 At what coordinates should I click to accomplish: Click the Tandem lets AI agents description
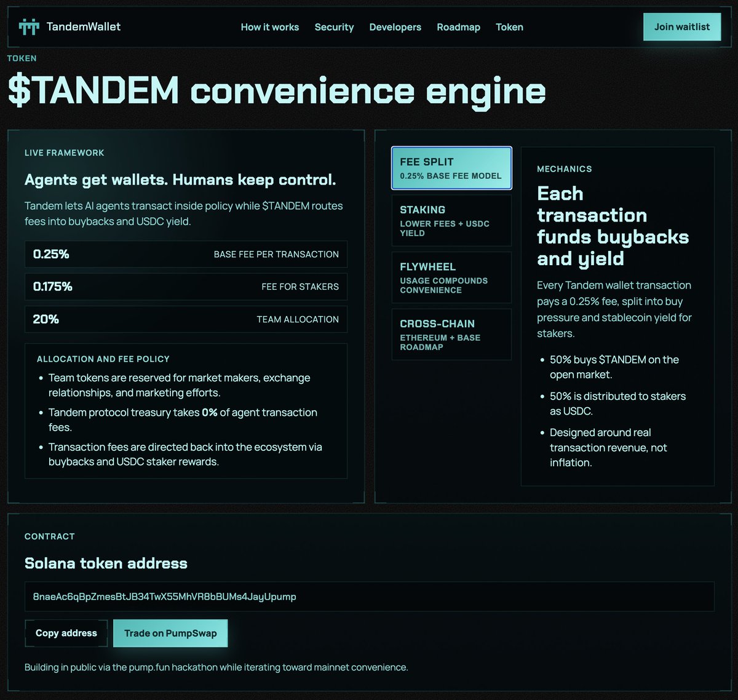coord(184,213)
